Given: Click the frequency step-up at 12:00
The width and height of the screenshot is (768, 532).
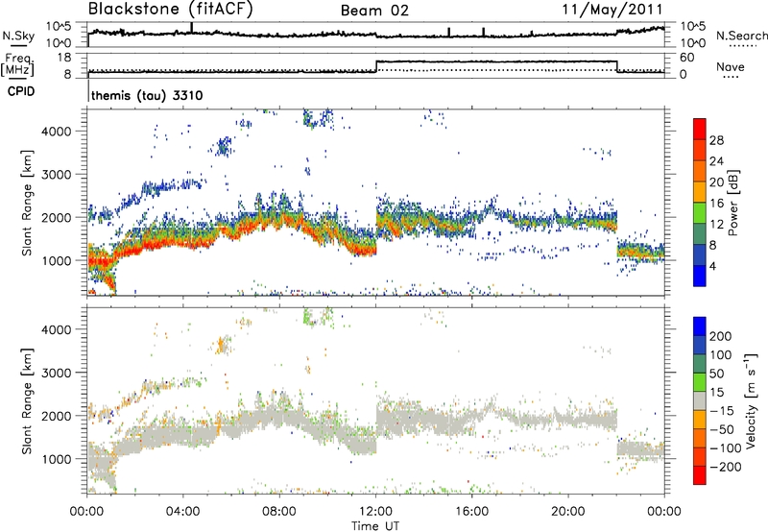Looking at the screenshot, I should 376,66.
